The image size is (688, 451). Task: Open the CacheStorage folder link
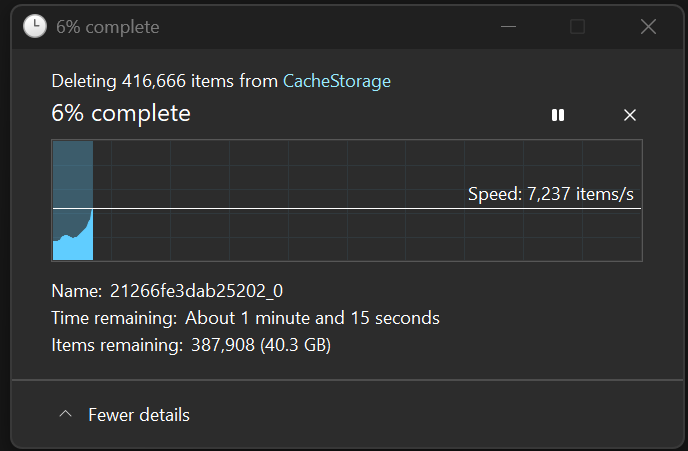pos(337,81)
